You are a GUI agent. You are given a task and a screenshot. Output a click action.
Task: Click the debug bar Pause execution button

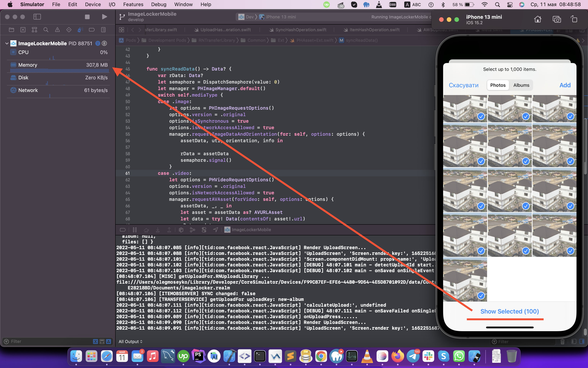point(135,229)
